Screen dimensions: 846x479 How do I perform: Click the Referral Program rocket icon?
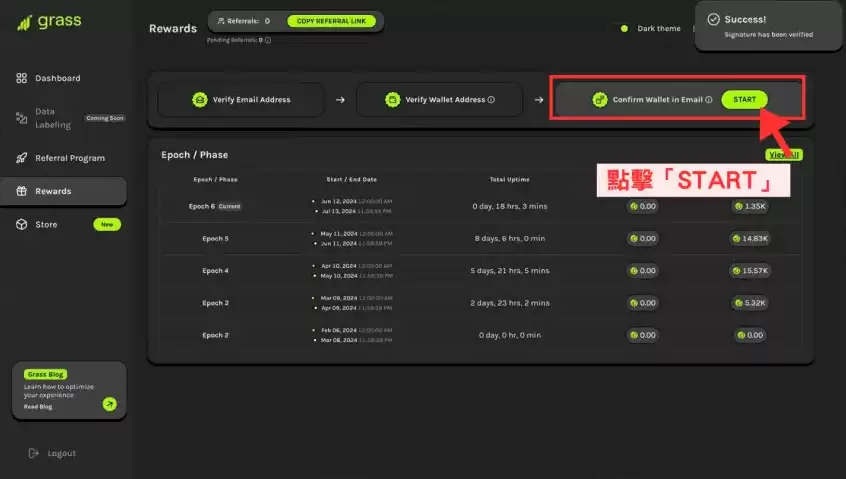[x=22, y=158]
